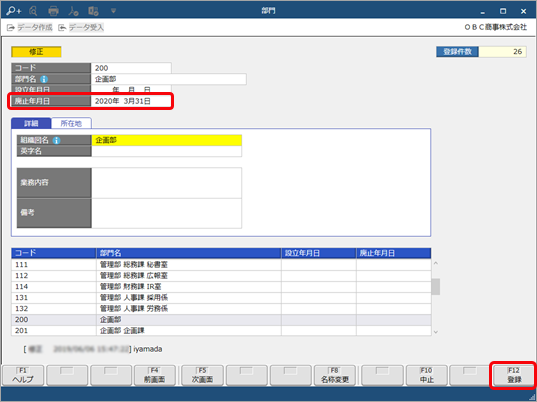
Task: Expand the title bar dropdown arrow
Action: point(113,11)
